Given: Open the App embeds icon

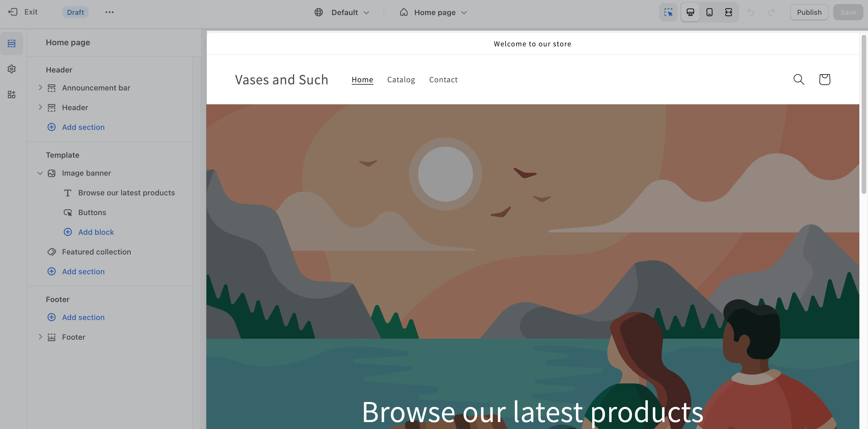Looking at the screenshot, I should point(12,94).
